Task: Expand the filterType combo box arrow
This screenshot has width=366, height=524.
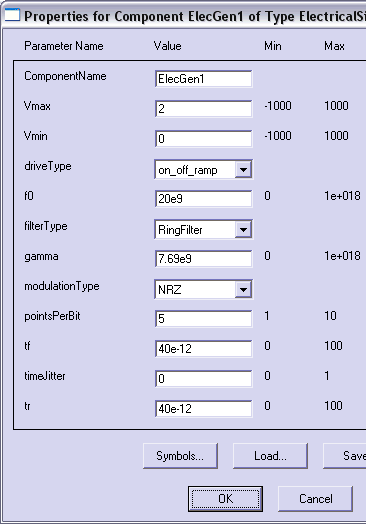Action: (243, 230)
